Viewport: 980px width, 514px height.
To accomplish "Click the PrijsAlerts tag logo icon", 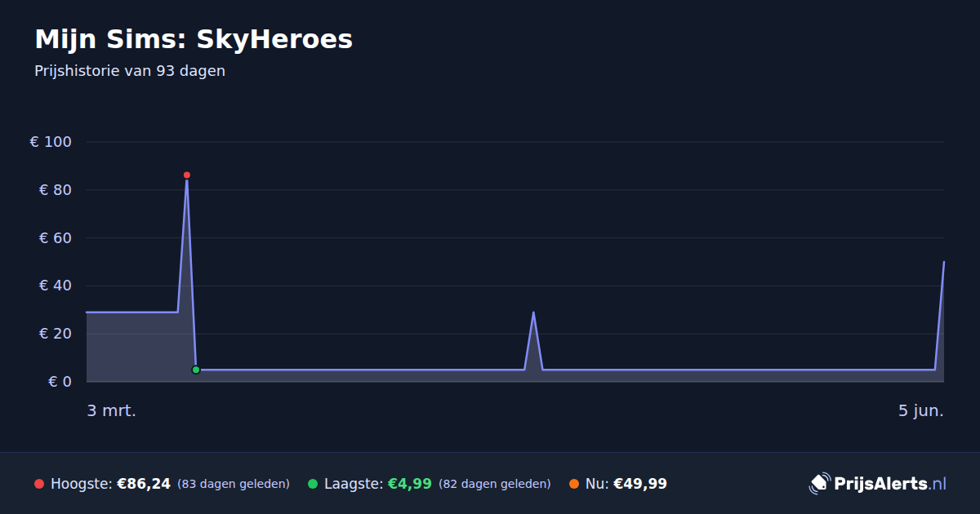I will [819, 484].
